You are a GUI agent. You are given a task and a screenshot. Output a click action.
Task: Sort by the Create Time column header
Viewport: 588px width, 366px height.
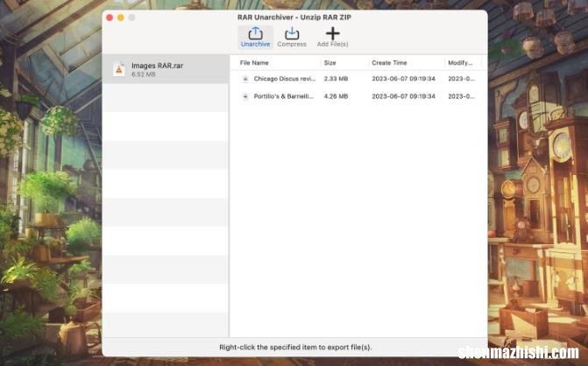tap(389, 62)
